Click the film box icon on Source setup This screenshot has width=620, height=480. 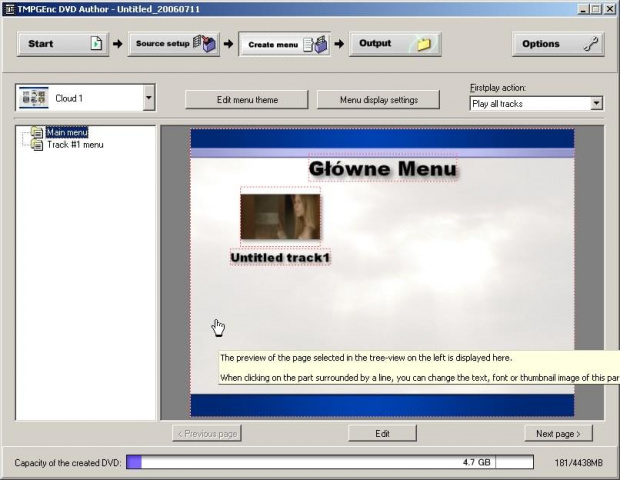coord(204,43)
